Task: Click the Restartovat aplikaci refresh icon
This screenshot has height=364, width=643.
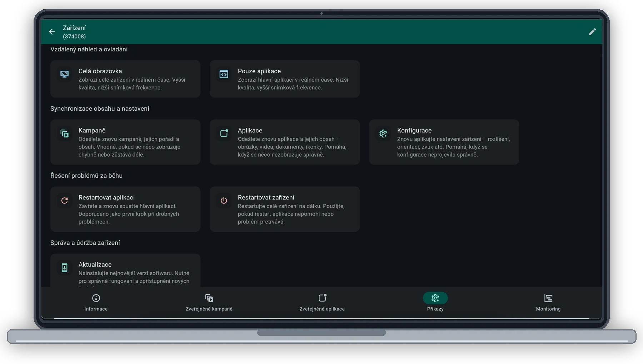Action: point(65,201)
